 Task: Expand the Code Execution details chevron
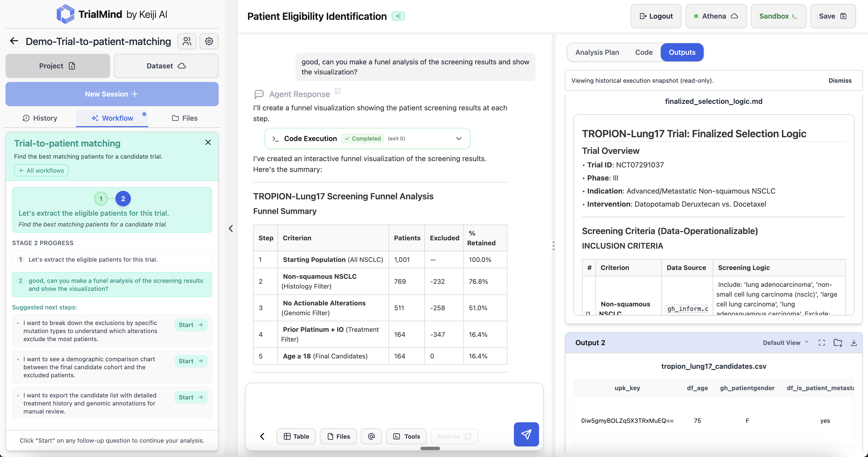(459, 139)
